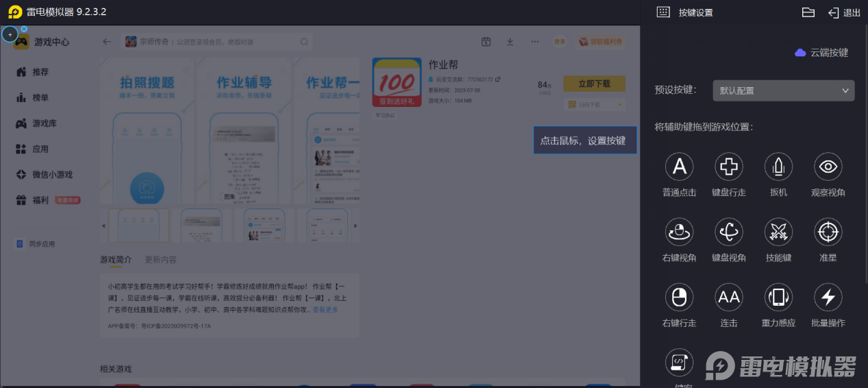The image size is (868, 388).
Task: Click the 作业帮 app icon
Action: tap(397, 82)
